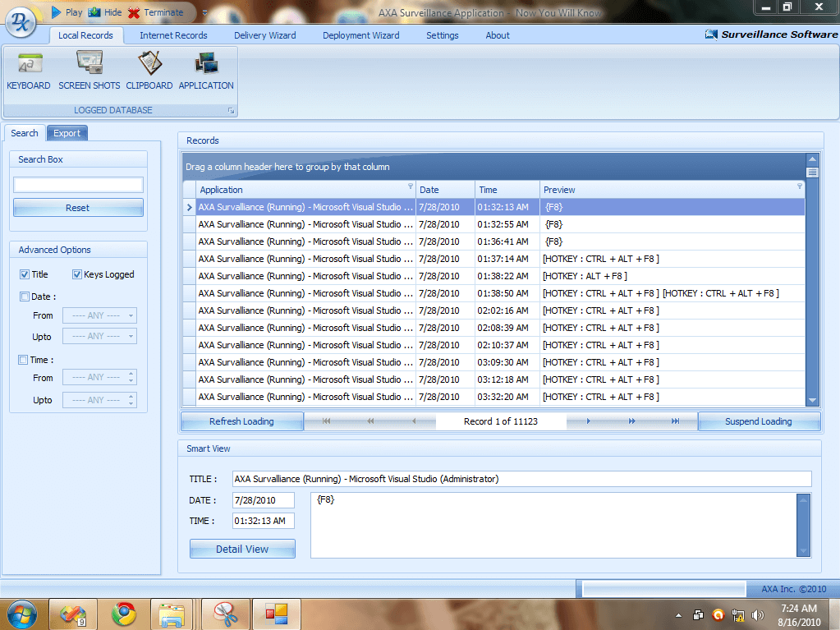Click the Search Box text field

pyautogui.click(x=78, y=185)
